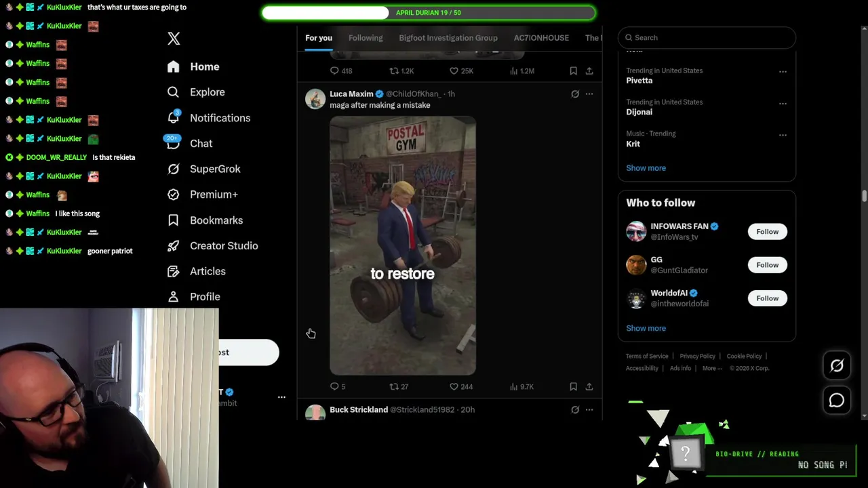This screenshot has width=868, height=488.
Task: View analytics showing 9.7K views
Action: click(524, 386)
